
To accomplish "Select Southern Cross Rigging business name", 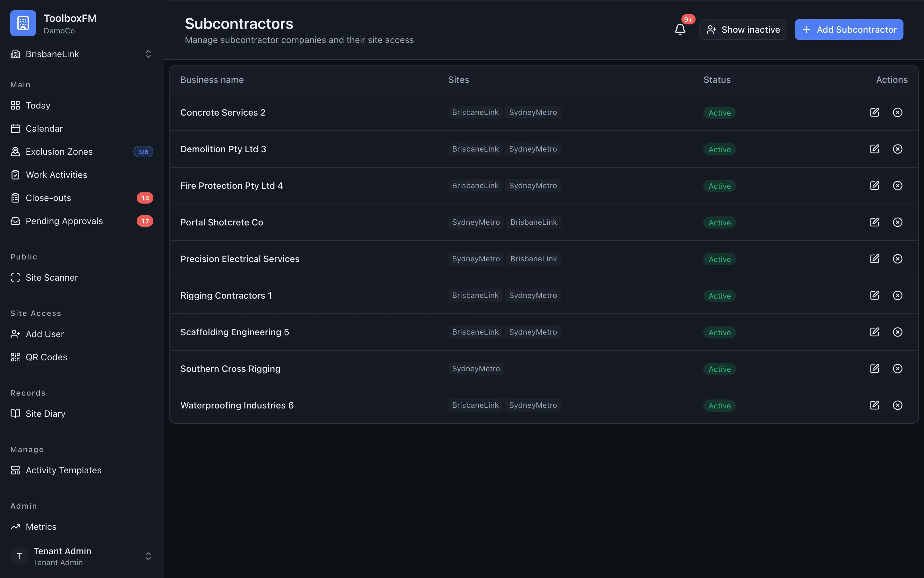I will click(230, 369).
